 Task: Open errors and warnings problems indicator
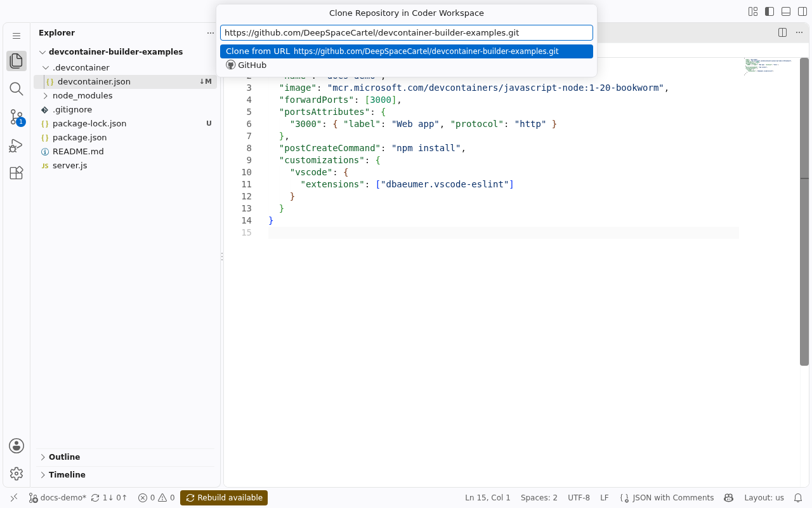[156, 498]
